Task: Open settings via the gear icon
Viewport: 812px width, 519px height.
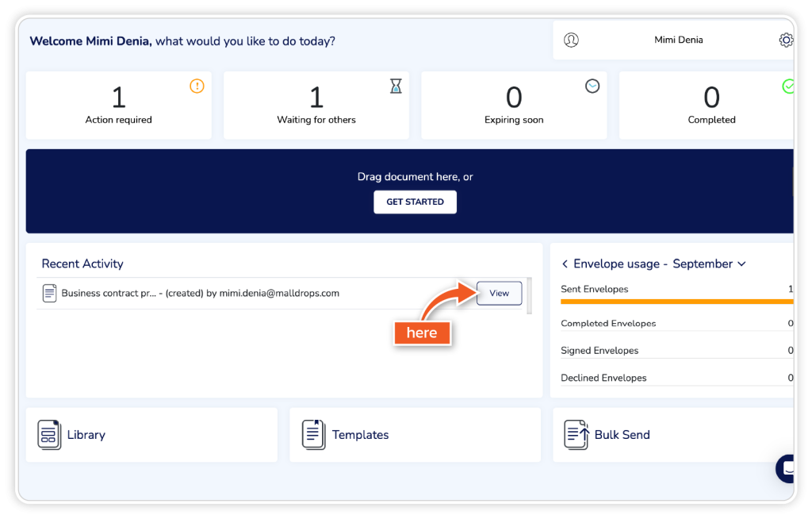Action: pyautogui.click(x=785, y=40)
